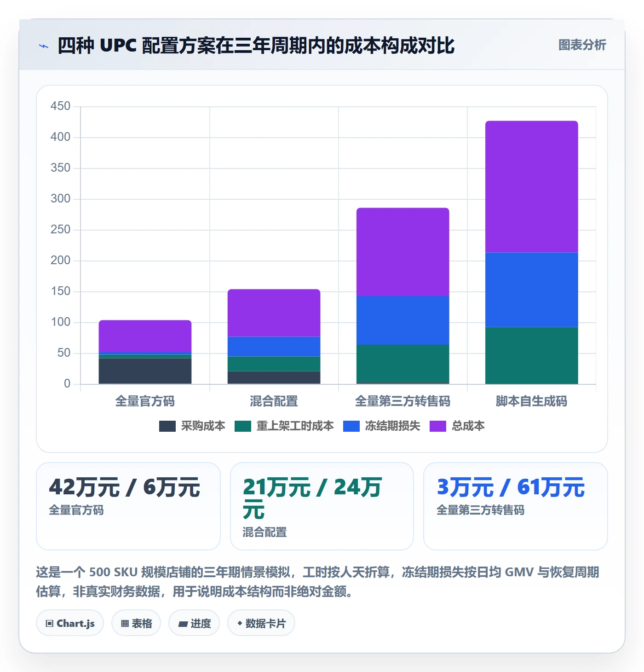Viewport: 644px width, 672px height.
Task: Toggle the 总成本 legend item
Action: point(457,426)
